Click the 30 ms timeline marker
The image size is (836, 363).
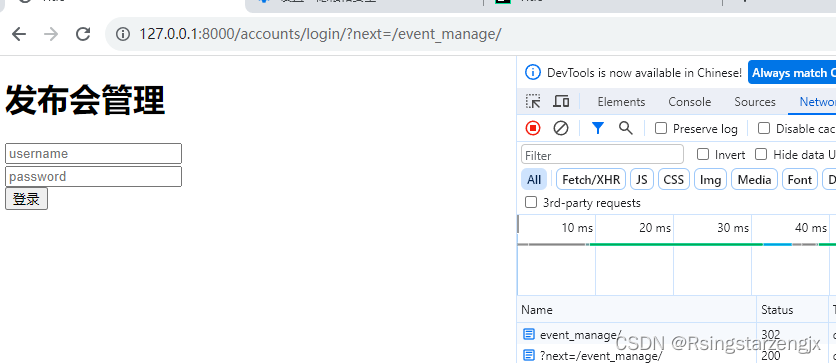click(x=733, y=228)
